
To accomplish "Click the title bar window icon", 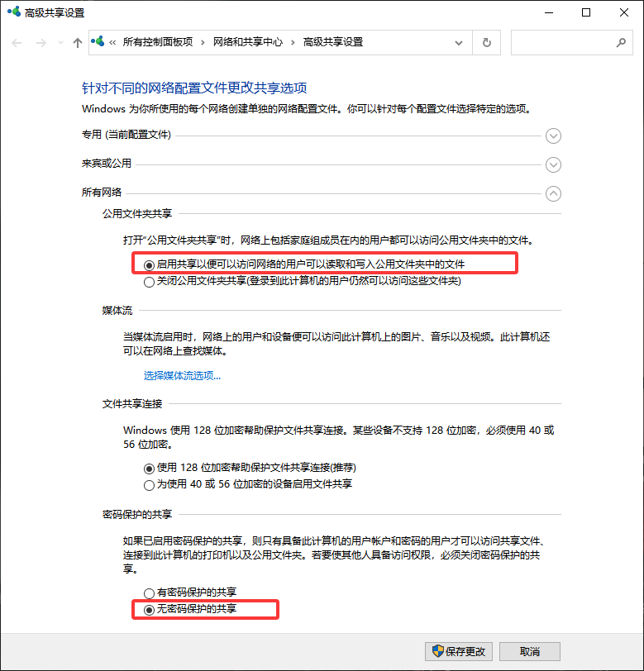I will pos(14,12).
